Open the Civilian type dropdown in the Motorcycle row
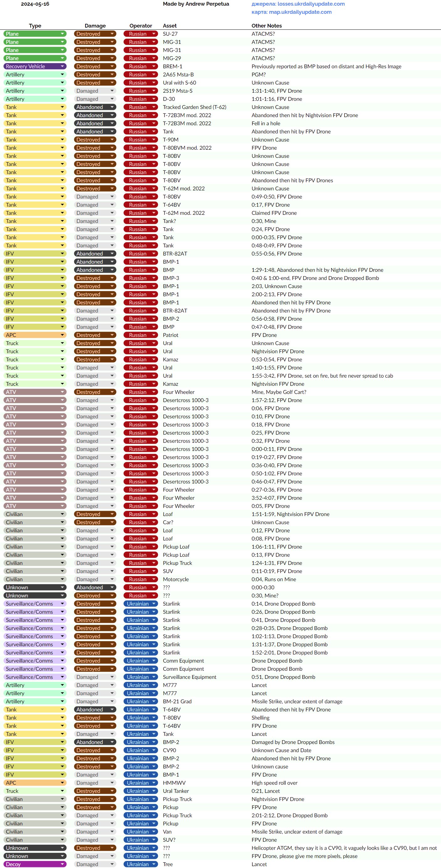 [x=35, y=579]
